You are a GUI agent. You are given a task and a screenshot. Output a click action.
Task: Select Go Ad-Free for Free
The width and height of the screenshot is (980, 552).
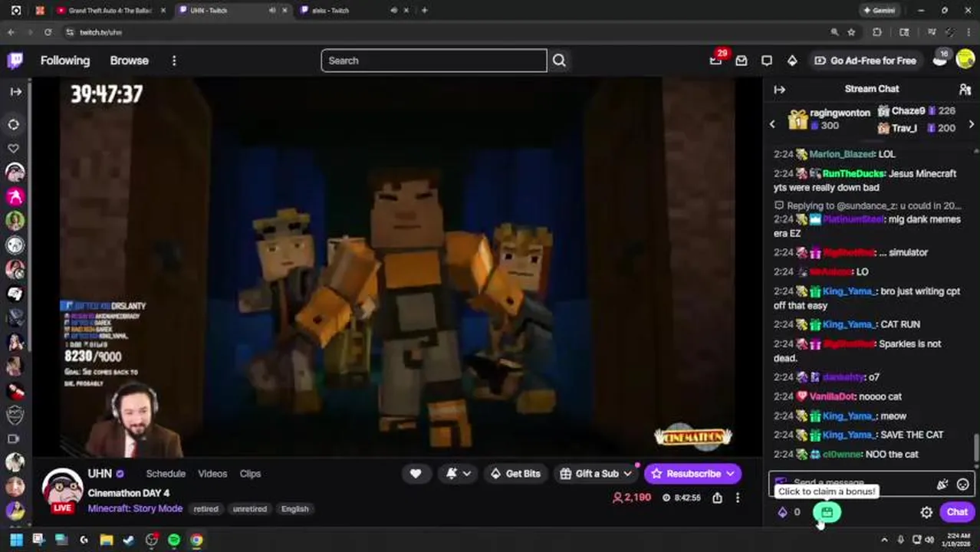click(865, 61)
